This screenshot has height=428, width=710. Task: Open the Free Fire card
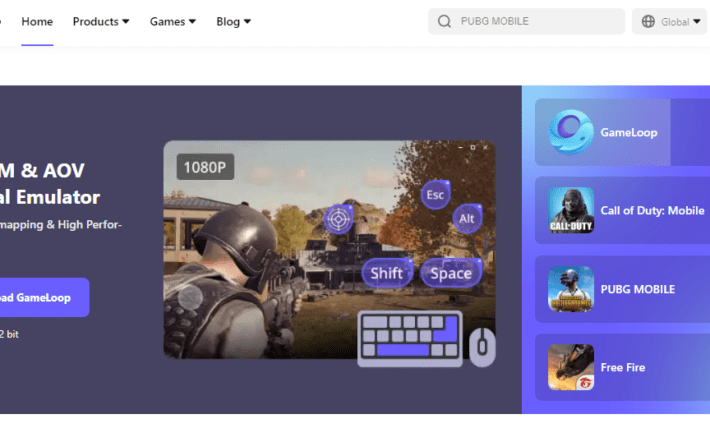622,367
